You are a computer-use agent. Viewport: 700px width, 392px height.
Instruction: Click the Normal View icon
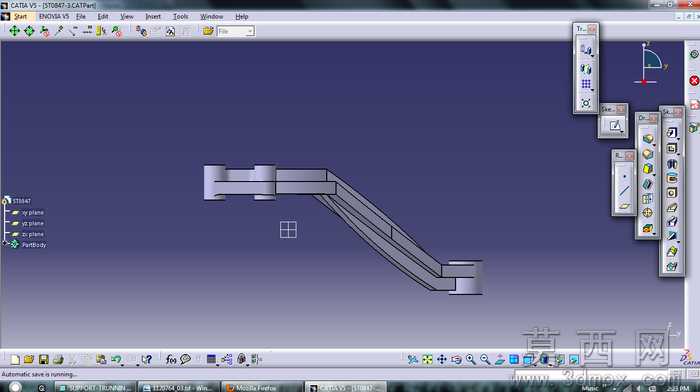500,359
